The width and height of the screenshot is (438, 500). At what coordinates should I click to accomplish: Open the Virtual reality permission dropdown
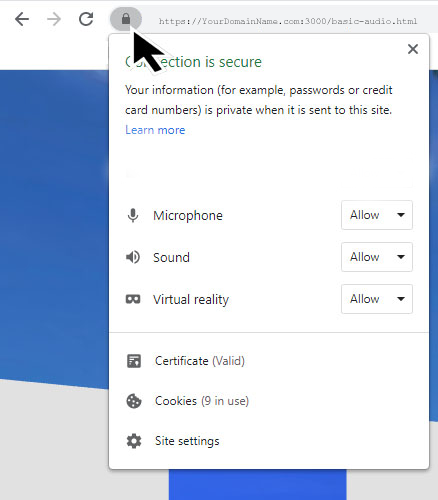(x=377, y=299)
